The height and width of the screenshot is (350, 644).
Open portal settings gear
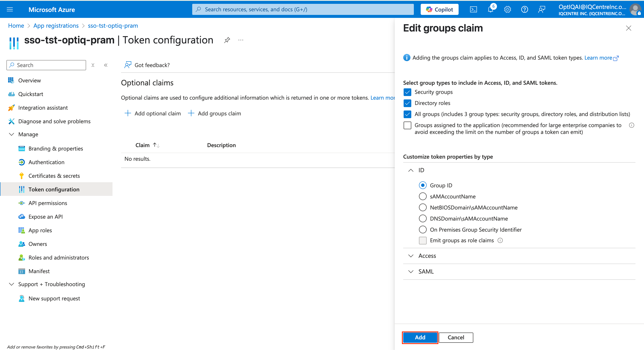(x=507, y=10)
